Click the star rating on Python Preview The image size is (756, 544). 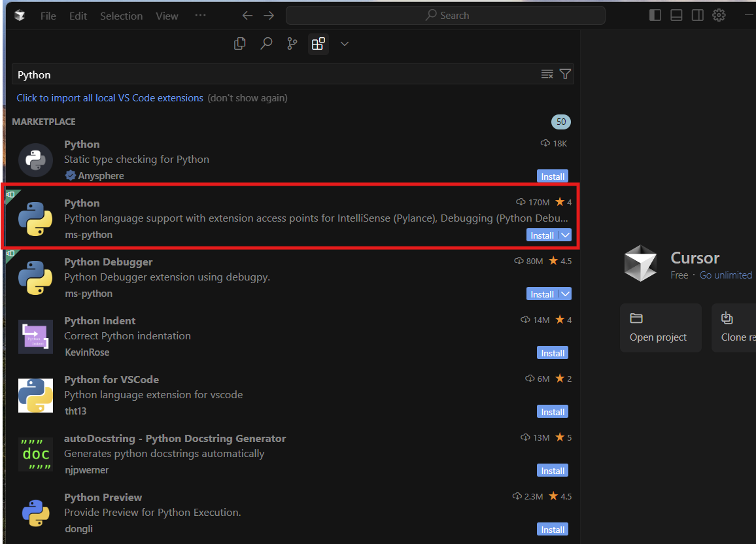coord(560,496)
